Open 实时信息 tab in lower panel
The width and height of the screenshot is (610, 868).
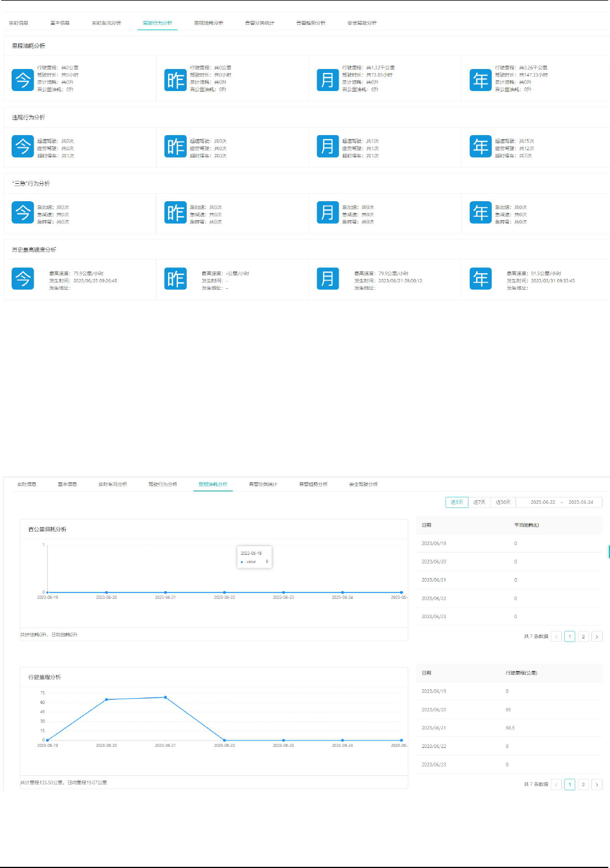[27, 484]
